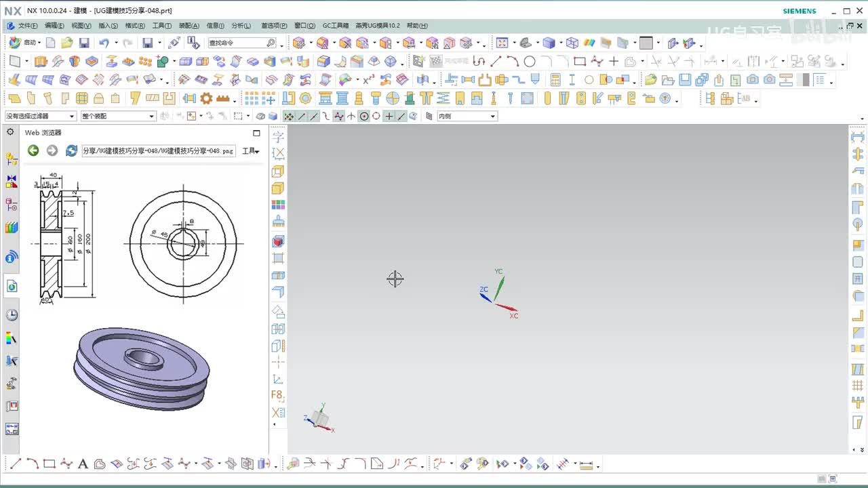Screen dimensions: 868x488
Task: Undo the last action
Action: [x=104, y=43]
